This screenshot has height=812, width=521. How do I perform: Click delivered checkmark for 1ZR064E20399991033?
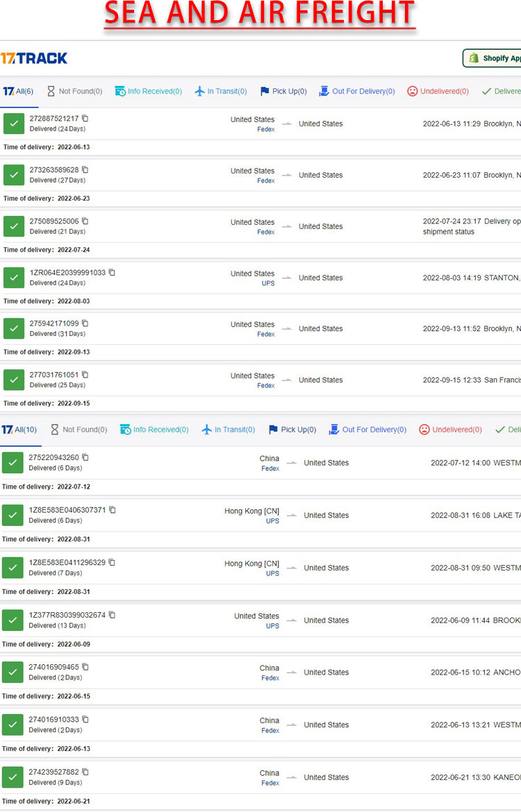[14, 278]
